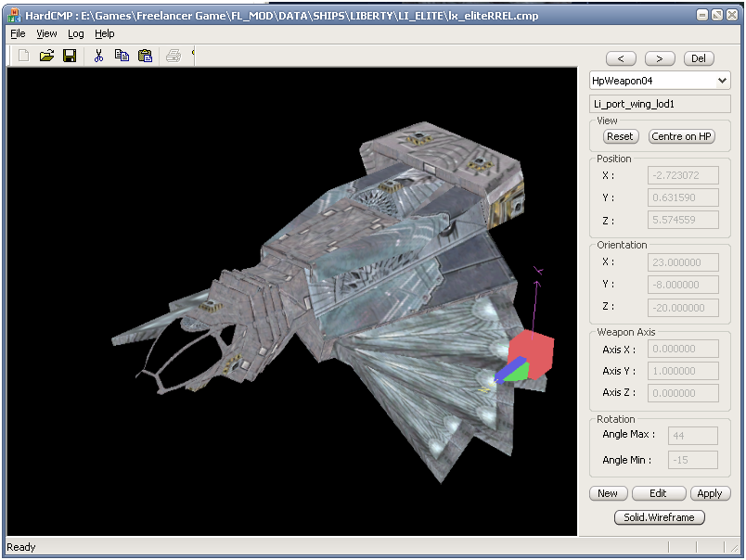Toggle the Solid.Wireframe display button

pos(659,517)
